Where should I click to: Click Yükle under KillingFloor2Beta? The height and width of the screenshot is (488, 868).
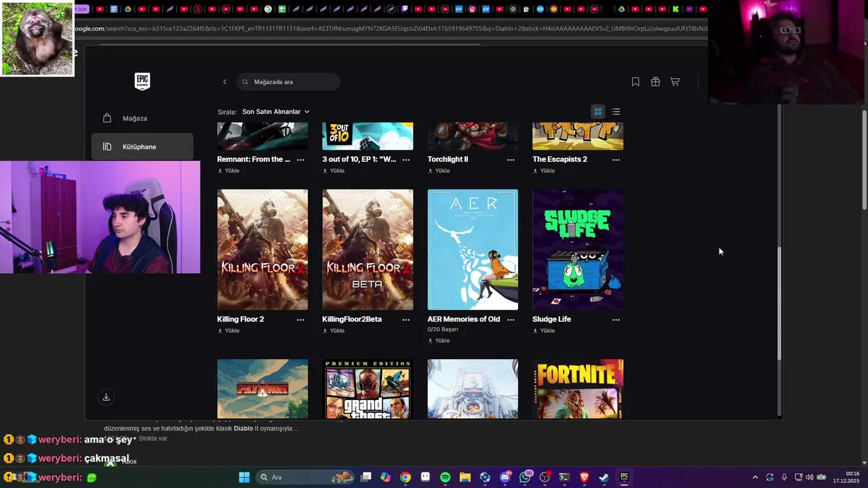334,331
